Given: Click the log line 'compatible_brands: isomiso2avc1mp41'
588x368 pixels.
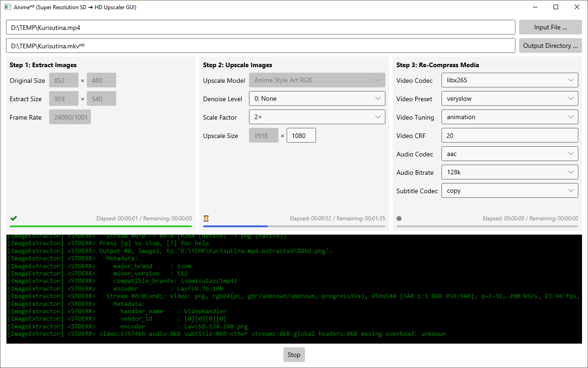Looking at the screenshot, I should click(123, 281).
